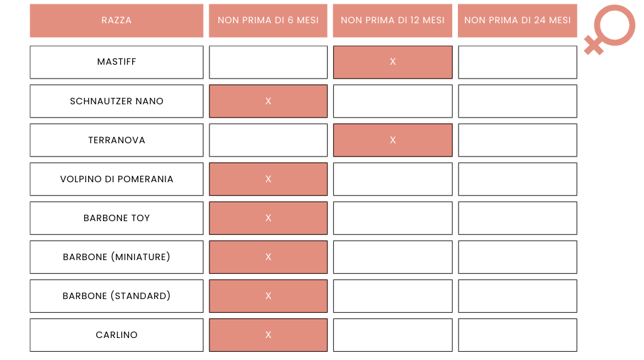Viewport: 644px width, 360px height.
Task: Click the BARBONE TOY breed cell
Action: pyautogui.click(x=116, y=218)
